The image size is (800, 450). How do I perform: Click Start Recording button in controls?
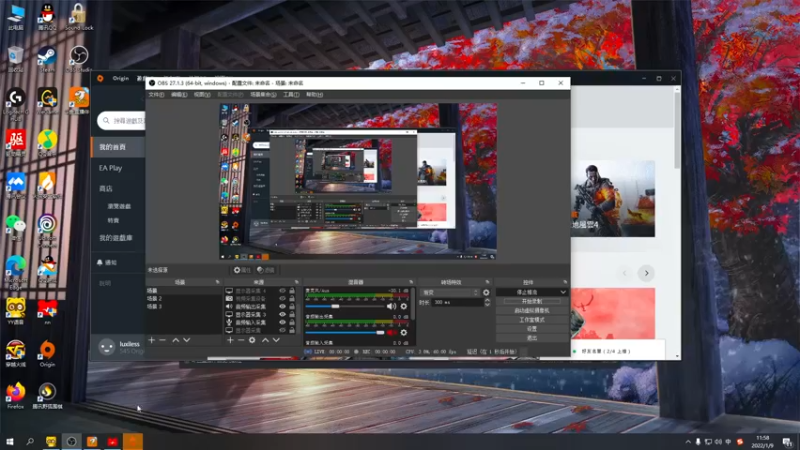tap(532, 302)
